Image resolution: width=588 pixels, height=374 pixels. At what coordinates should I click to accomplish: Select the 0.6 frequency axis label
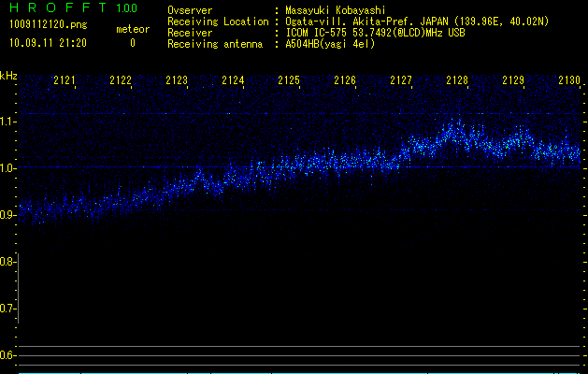[8, 355]
